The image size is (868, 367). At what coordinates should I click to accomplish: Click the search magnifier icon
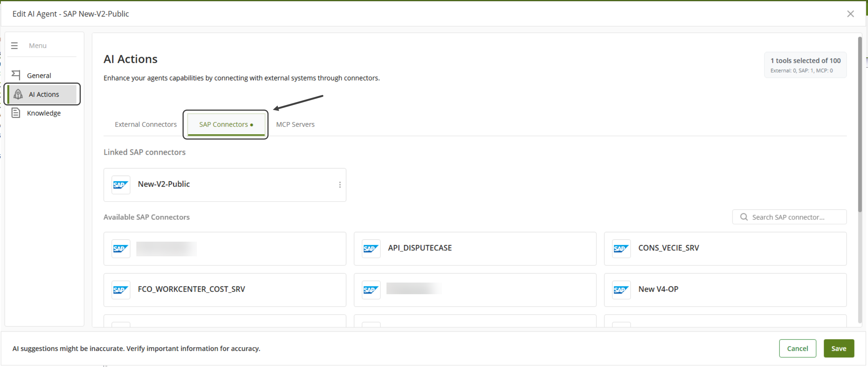pyautogui.click(x=744, y=217)
